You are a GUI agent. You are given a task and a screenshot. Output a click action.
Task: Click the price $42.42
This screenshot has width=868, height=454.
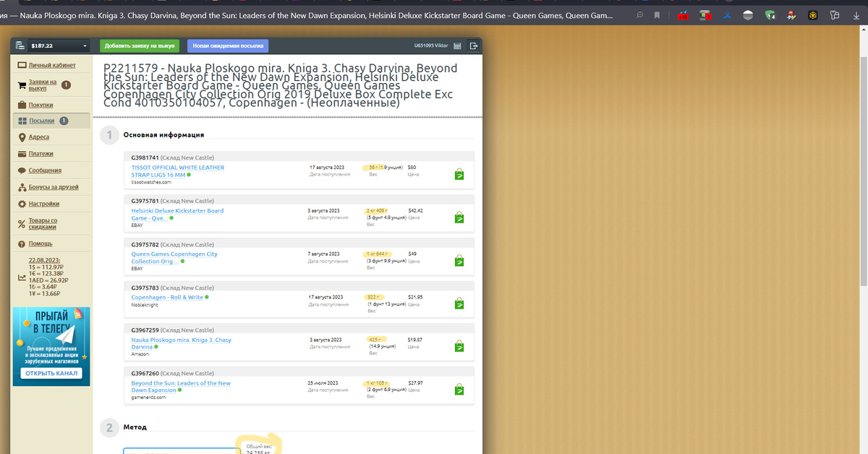tap(415, 210)
